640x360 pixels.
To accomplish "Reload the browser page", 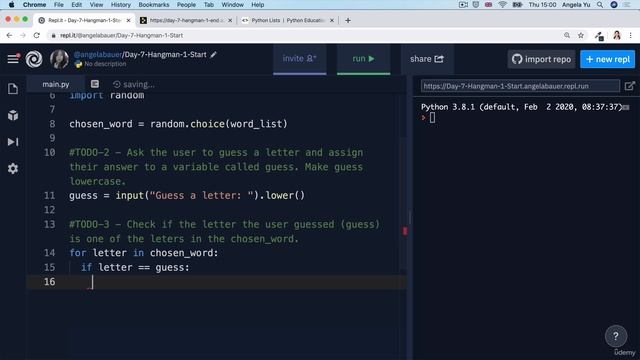I will click(37, 36).
